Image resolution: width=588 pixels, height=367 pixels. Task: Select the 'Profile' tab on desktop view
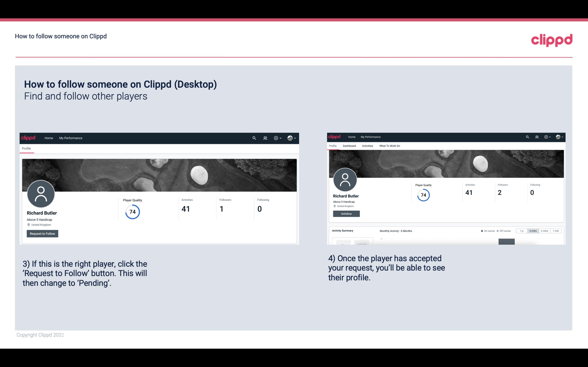[26, 148]
